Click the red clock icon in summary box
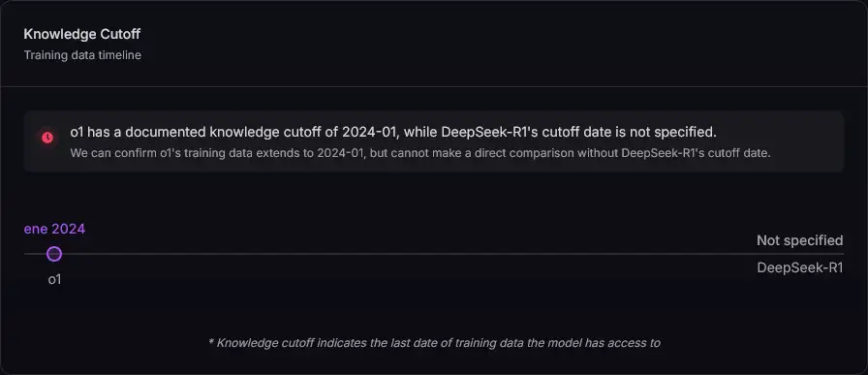This screenshot has width=868, height=375. (47, 138)
